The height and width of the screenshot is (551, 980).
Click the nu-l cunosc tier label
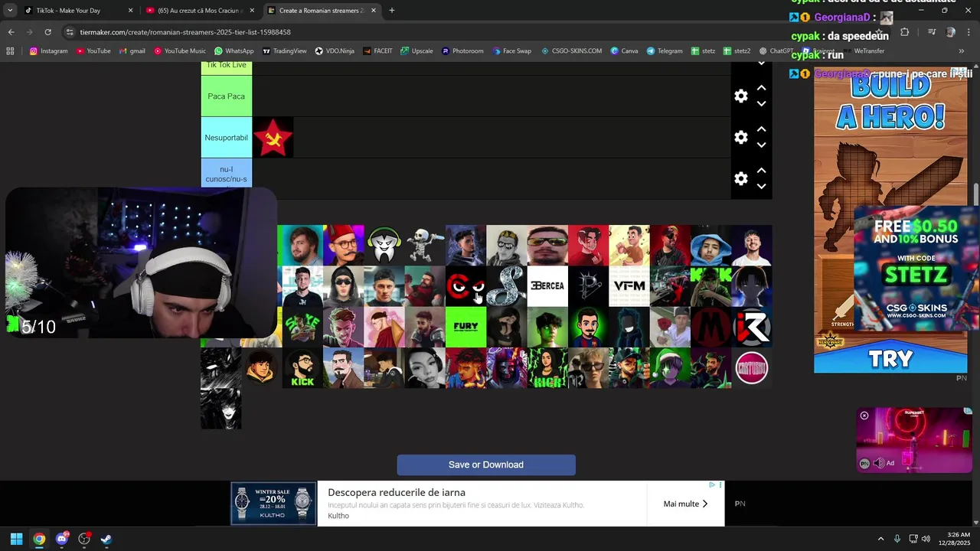(x=226, y=174)
